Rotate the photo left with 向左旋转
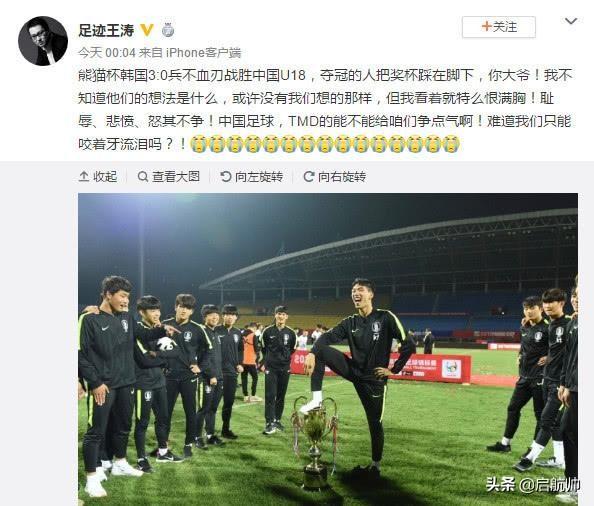The height and width of the screenshot is (506, 594). [x=252, y=176]
